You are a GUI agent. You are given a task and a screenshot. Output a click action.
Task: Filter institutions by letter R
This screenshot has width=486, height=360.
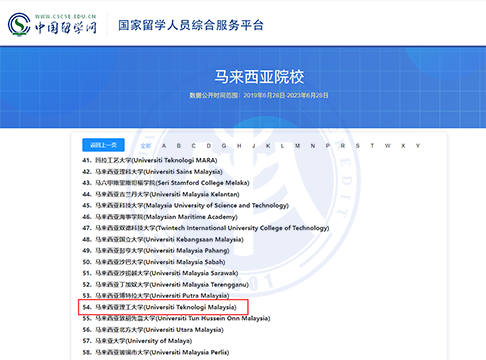point(342,146)
